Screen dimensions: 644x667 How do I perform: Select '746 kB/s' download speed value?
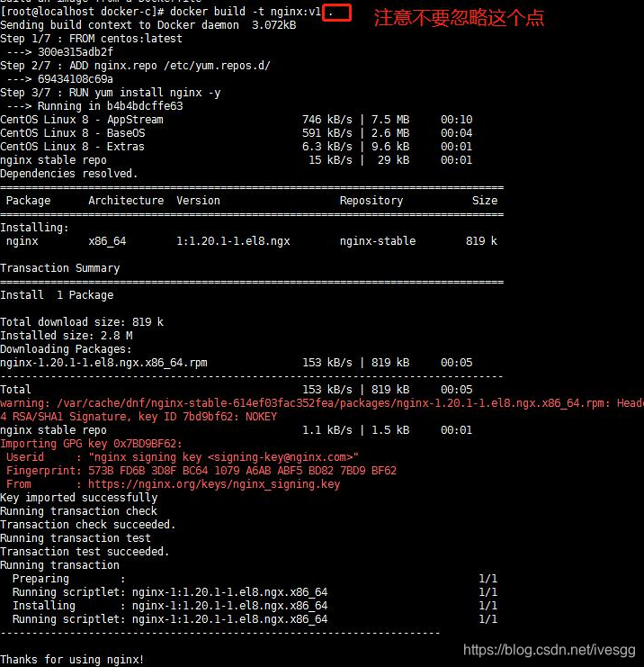(x=327, y=120)
